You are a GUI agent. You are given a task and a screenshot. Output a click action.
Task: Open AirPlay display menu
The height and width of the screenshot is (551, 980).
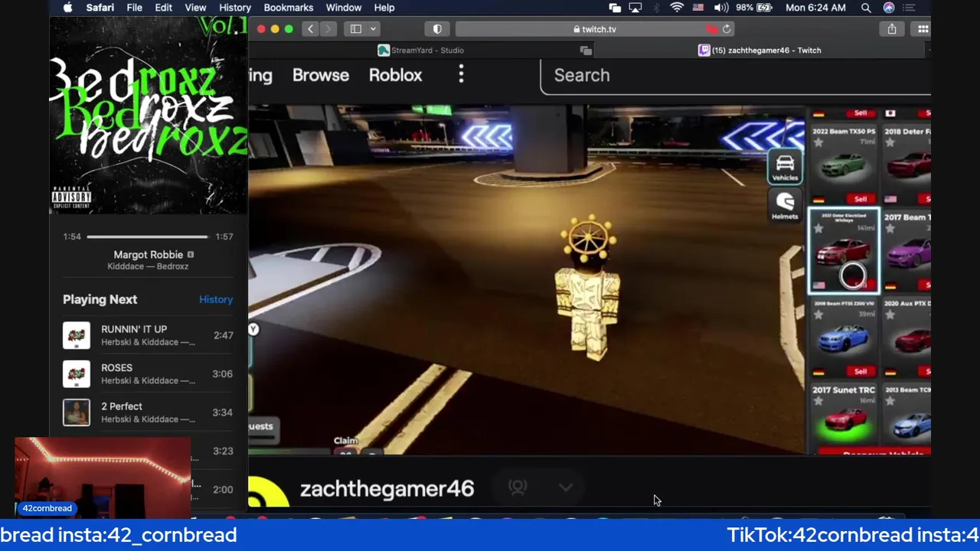635,8
